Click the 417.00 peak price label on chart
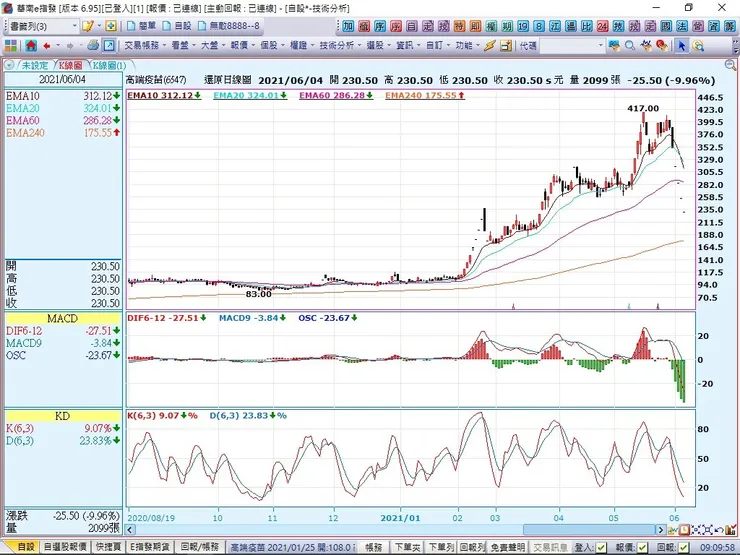Image resolution: width=740 pixels, height=555 pixels. pyautogui.click(x=642, y=108)
